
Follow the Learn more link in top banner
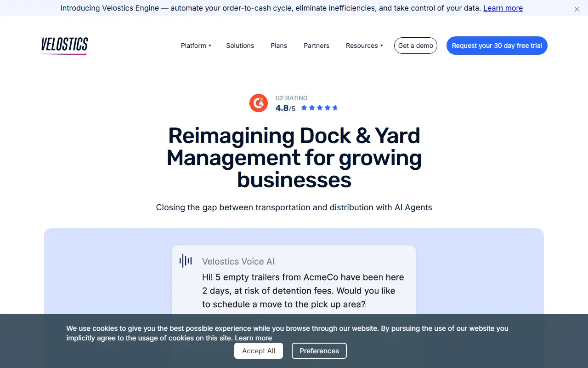503,8
